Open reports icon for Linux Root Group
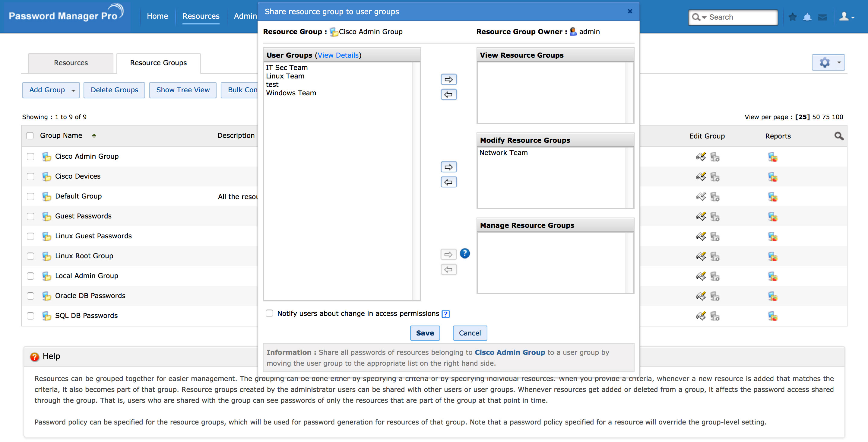The width and height of the screenshot is (868, 442). coord(772,256)
